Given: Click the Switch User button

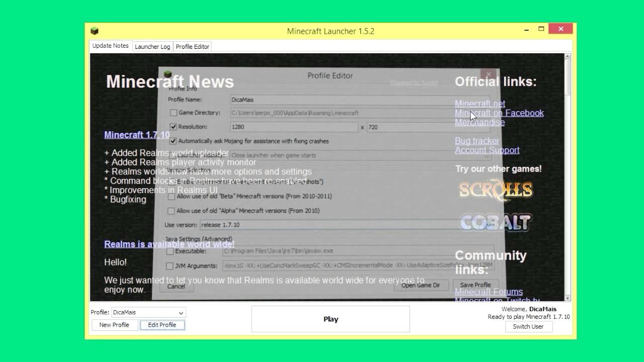Looking at the screenshot, I should (x=528, y=326).
